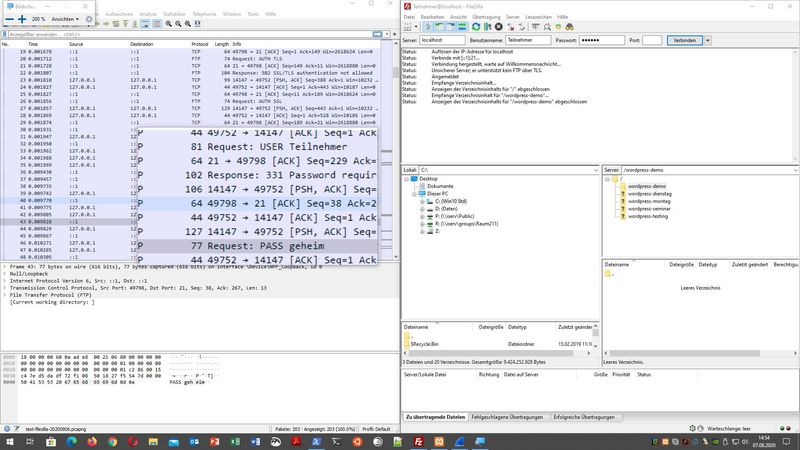Viewport: 800px width, 450px height.
Task: Focus the Wireshark display filter field
Action: (190, 34)
